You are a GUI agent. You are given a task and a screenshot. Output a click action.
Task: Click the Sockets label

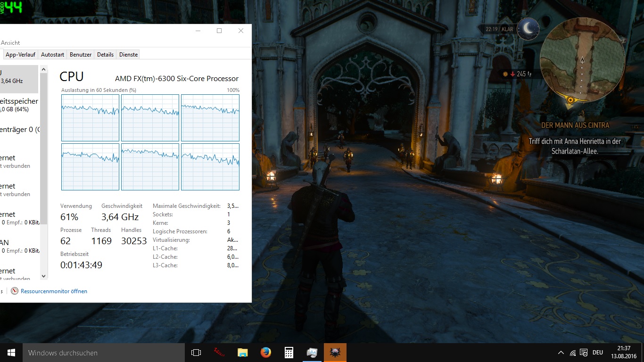(x=163, y=214)
